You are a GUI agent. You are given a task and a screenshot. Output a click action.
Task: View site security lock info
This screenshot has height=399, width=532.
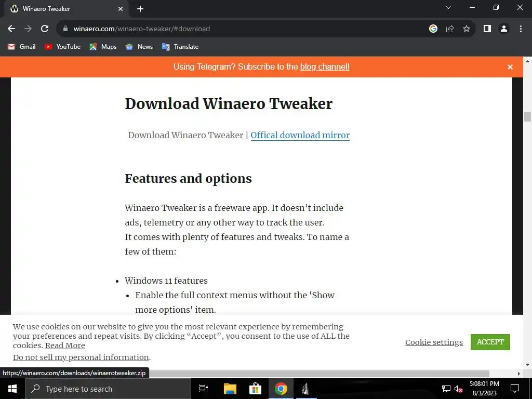[65, 29]
